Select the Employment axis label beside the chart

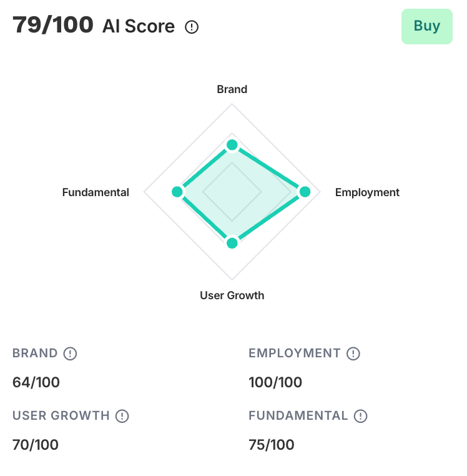367,192
